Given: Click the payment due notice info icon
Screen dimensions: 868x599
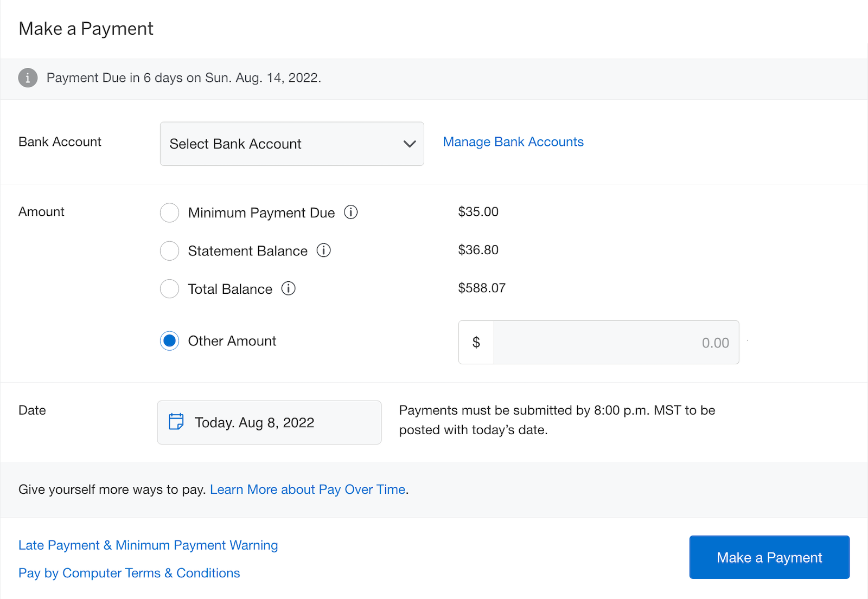Looking at the screenshot, I should click(x=27, y=78).
